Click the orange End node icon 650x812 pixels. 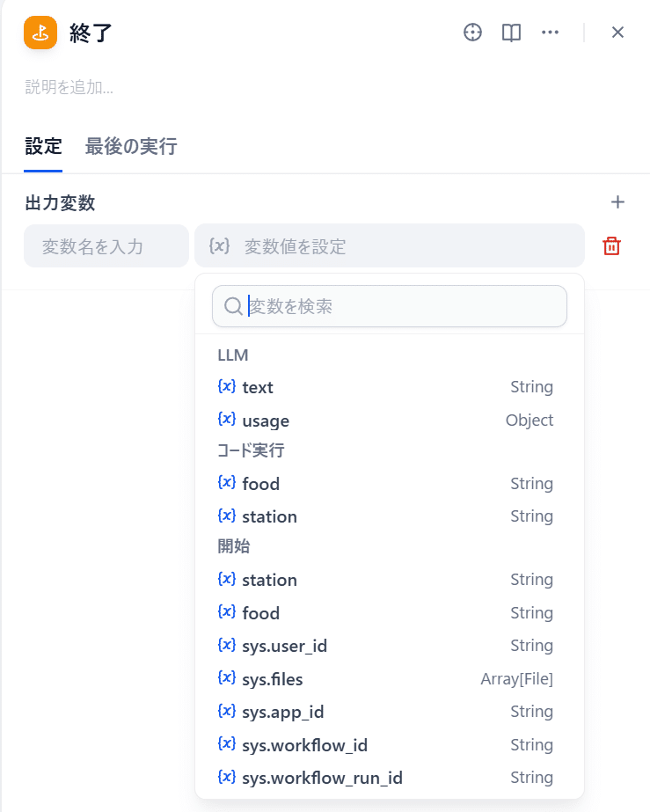point(39,33)
